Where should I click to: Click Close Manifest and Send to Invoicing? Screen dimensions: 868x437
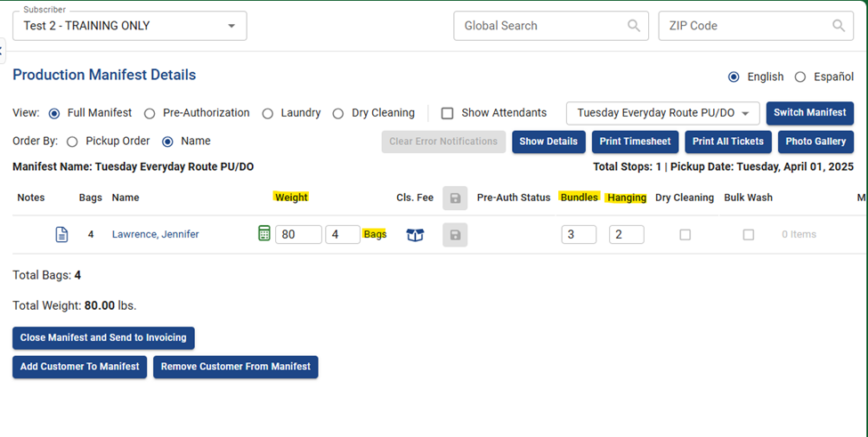click(103, 338)
